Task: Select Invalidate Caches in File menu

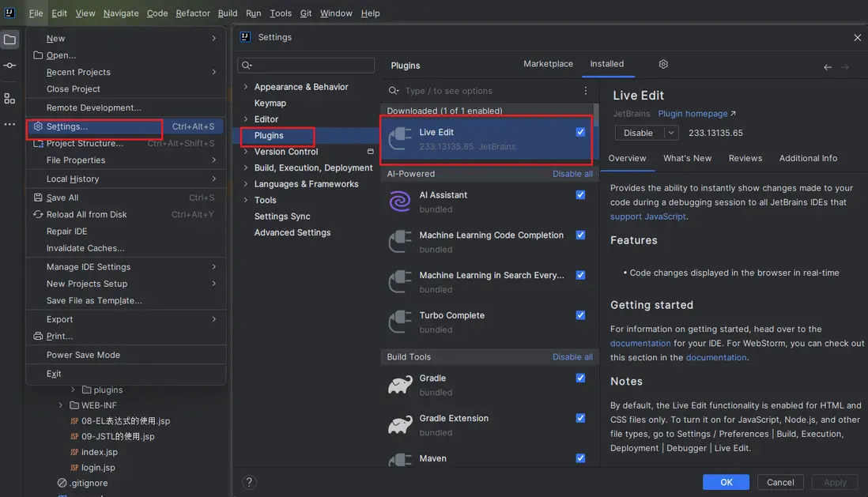Action: (85, 248)
